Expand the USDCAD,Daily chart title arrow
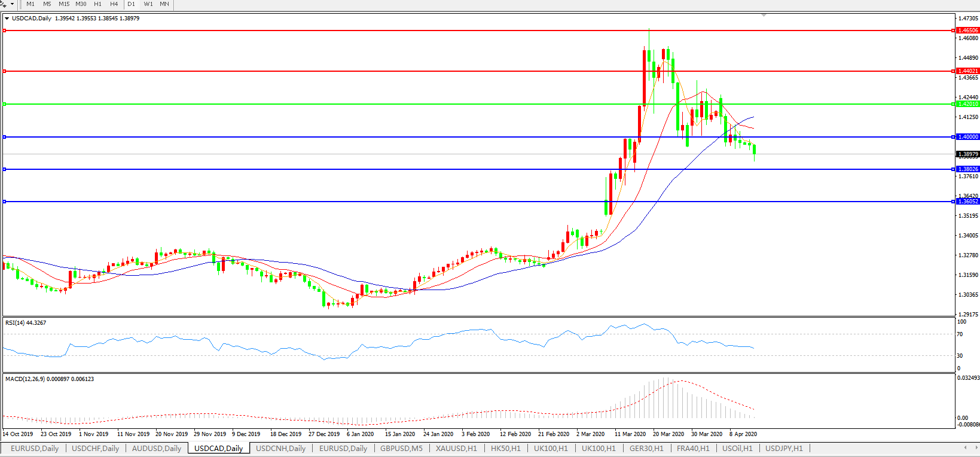980x457 pixels. pos(7,19)
